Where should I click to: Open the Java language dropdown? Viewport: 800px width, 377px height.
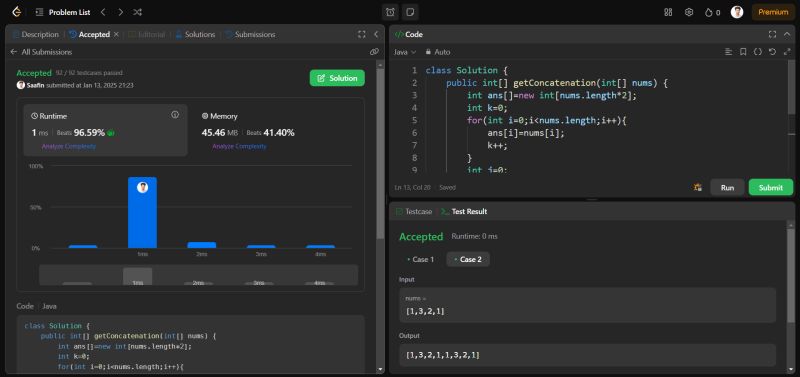pyautogui.click(x=405, y=52)
